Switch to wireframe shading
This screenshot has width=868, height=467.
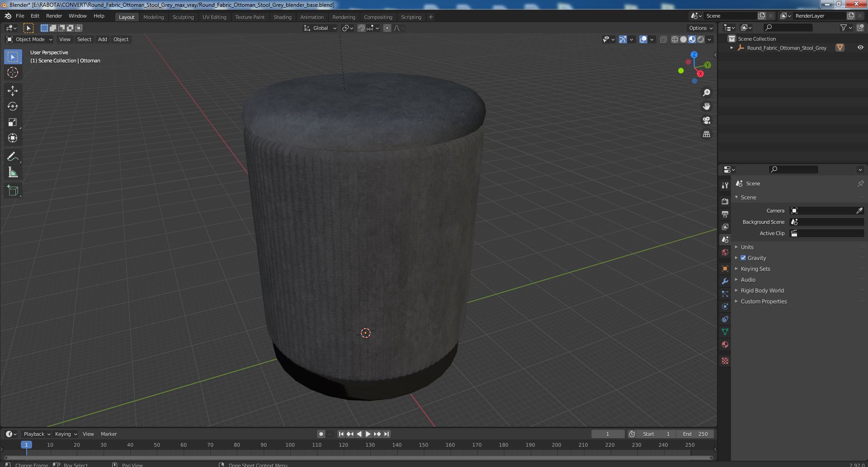click(675, 39)
